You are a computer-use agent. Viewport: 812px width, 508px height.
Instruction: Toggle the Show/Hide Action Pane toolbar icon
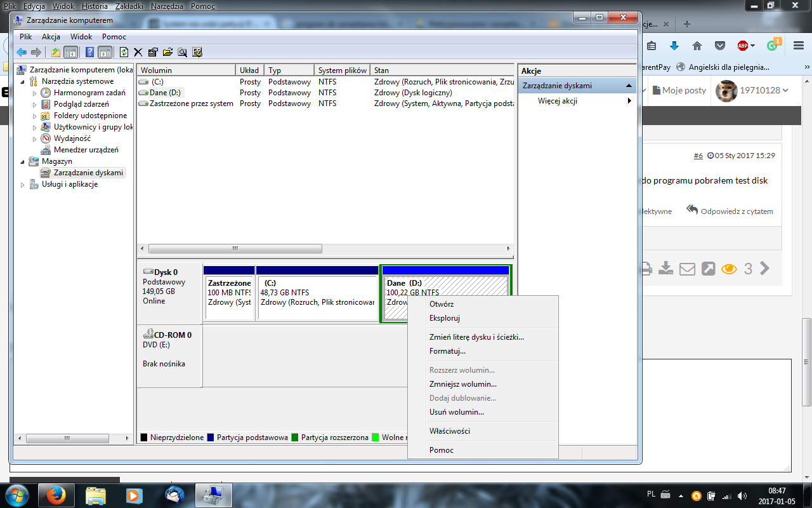pos(105,52)
